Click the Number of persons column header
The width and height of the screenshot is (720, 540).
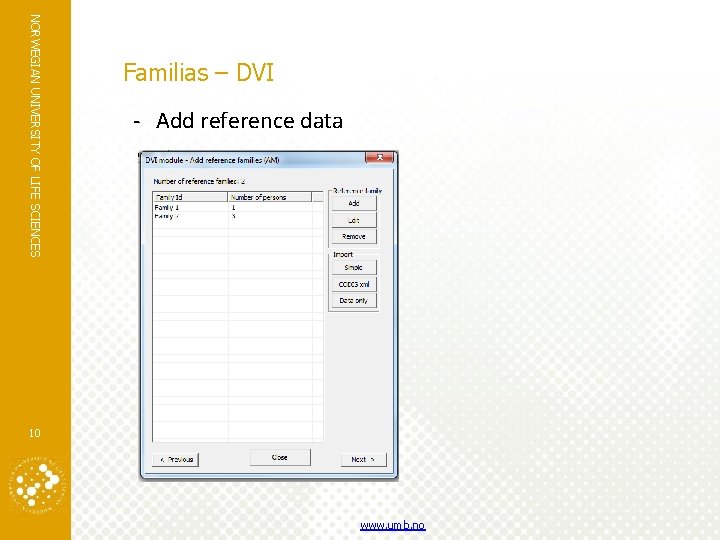tap(270, 197)
